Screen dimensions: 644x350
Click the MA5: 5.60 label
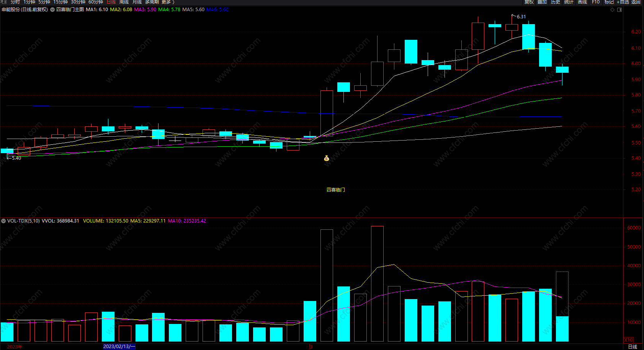click(193, 10)
